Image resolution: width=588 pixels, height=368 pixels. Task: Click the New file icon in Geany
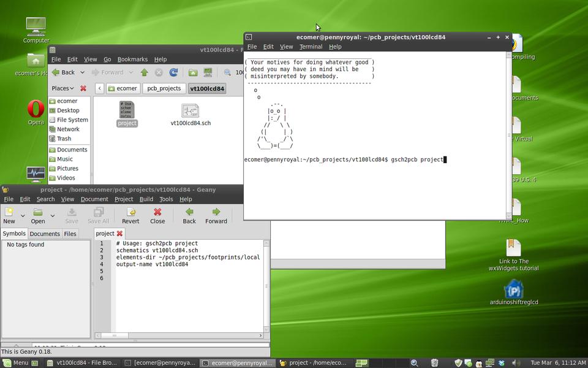click(x=9, y=212)
